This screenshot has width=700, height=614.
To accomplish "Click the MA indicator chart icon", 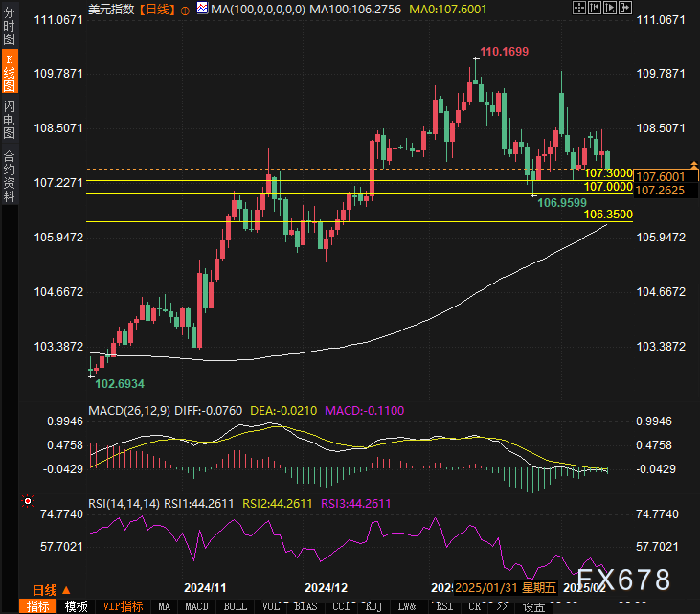I will point(201,9).
